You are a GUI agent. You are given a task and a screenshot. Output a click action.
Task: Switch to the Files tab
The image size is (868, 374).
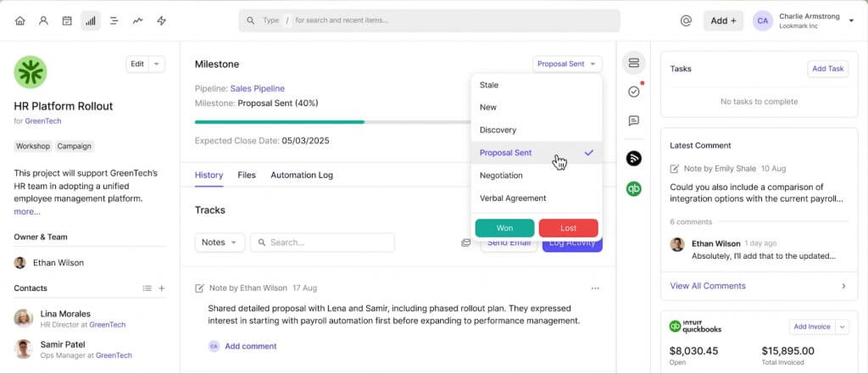(247, 175)
